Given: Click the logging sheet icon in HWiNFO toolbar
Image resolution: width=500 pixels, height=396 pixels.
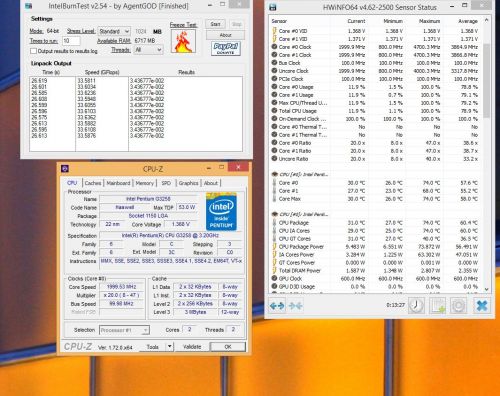Looking at the screenshot, I should 438,305.
